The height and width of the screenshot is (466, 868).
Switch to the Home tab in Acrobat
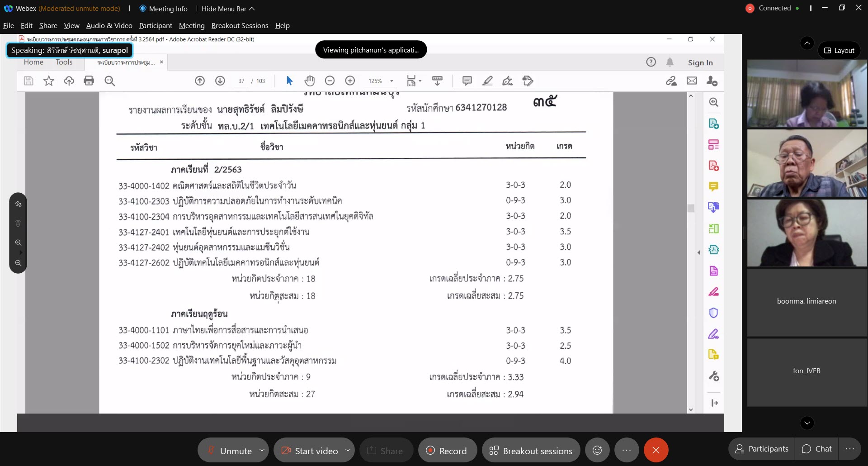[x=33, y=62]
